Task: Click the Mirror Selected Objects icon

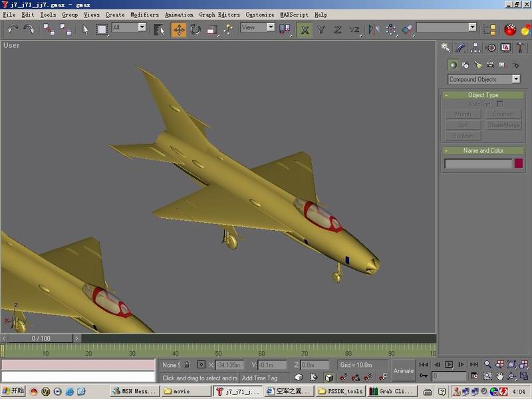Action: [374, 29]
